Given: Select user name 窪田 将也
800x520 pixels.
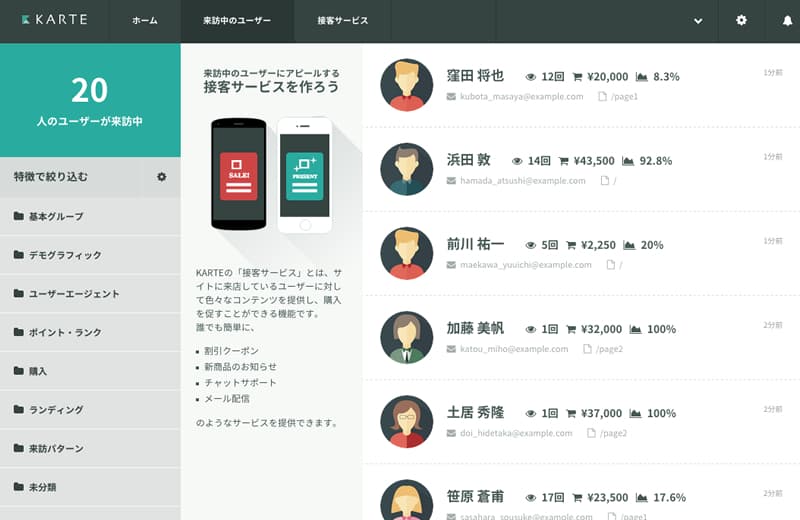Looking at the screenshot, I should coord(476,76).
